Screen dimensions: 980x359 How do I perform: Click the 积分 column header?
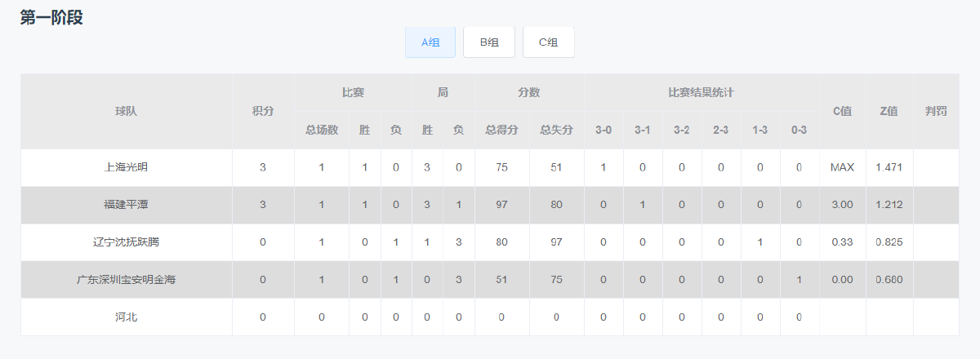pyautogui.click(x=263, y=112)
